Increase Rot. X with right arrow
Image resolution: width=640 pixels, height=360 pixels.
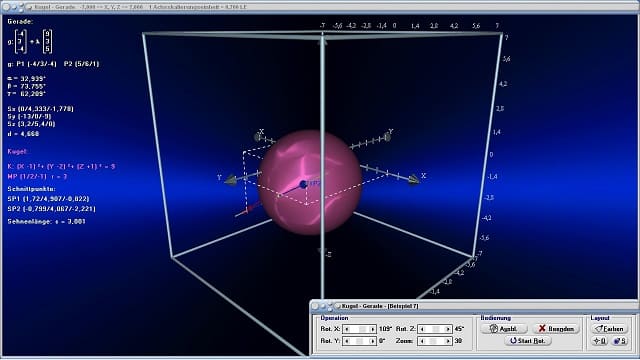click(x=372, y=329)
